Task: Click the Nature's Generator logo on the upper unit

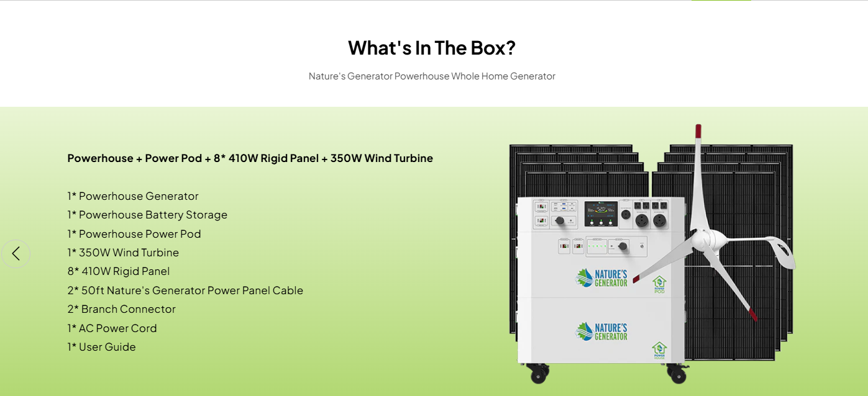Action: pyautogui.click(x=602, y=277)
